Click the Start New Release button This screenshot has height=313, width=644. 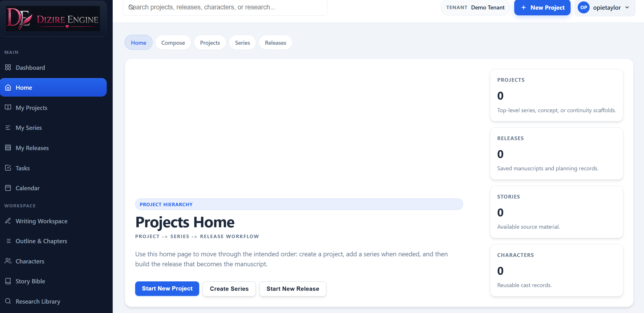coord(293,289)
